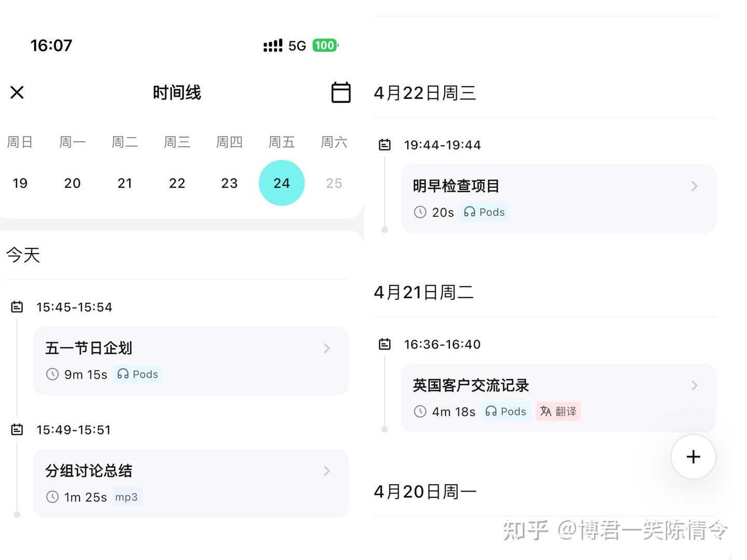Click calendar icon beside 15:45-15:54
Viewport: 747px width, 560px height.
[x=17, y=307]
